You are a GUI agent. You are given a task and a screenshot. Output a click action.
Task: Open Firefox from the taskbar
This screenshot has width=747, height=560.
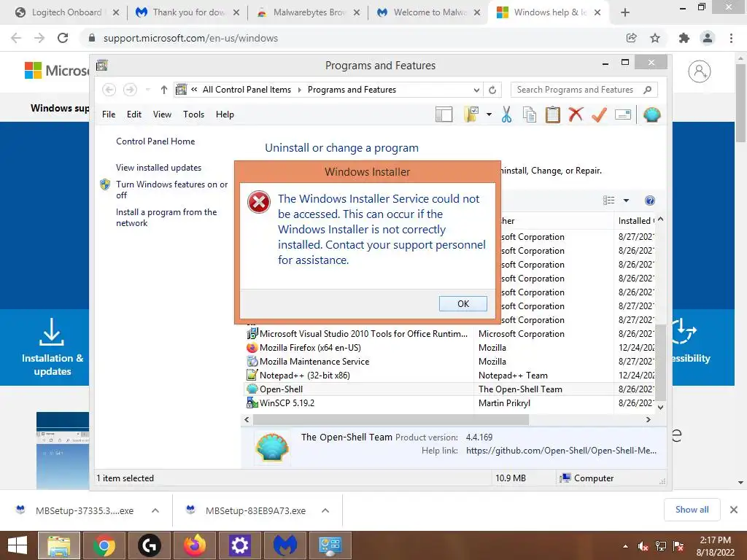pyautogui.click(x=194, y=545)
